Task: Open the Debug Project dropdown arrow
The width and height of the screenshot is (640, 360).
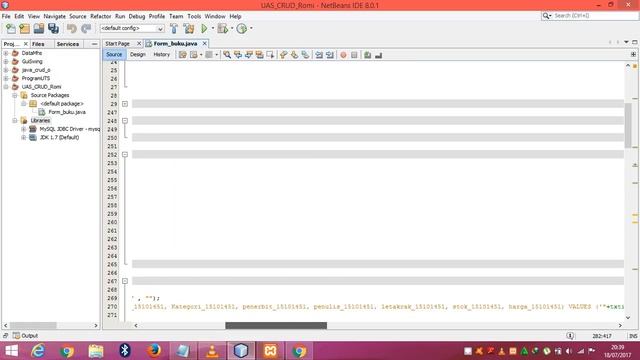Action: [x=232, y=28]
